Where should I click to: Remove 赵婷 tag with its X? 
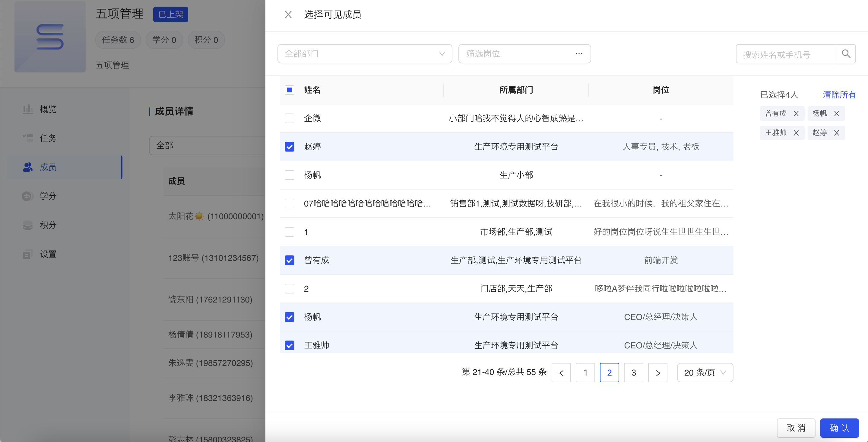(836, 133)
